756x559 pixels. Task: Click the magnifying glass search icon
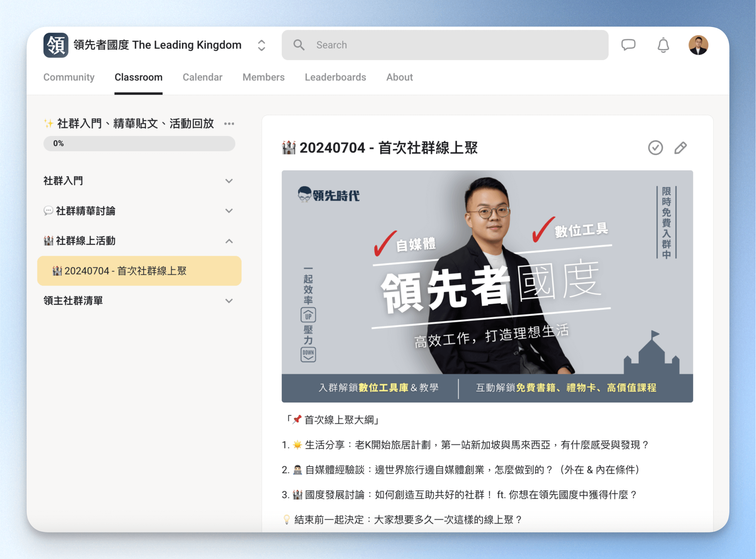click(299, 45)
